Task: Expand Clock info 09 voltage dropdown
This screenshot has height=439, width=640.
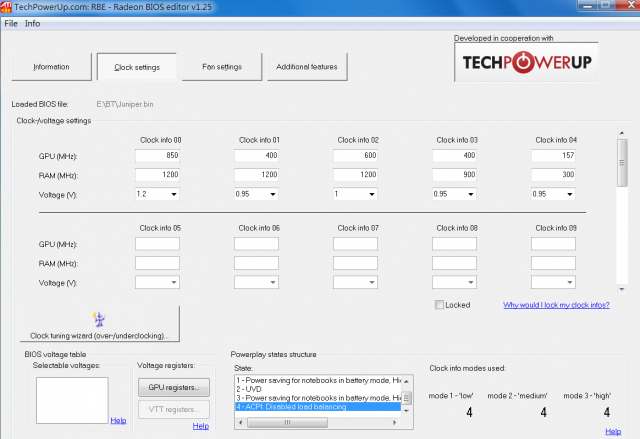Action: (570, 282)
